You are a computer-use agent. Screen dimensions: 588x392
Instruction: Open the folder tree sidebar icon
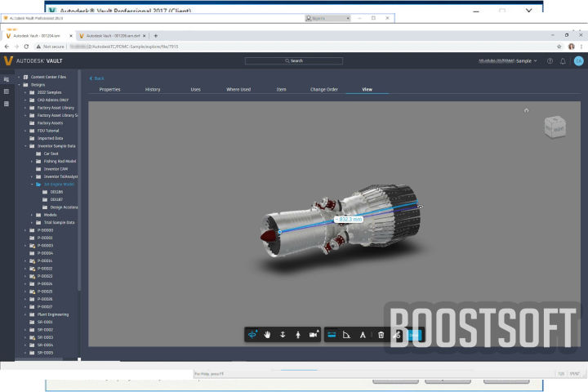point(7,79)
